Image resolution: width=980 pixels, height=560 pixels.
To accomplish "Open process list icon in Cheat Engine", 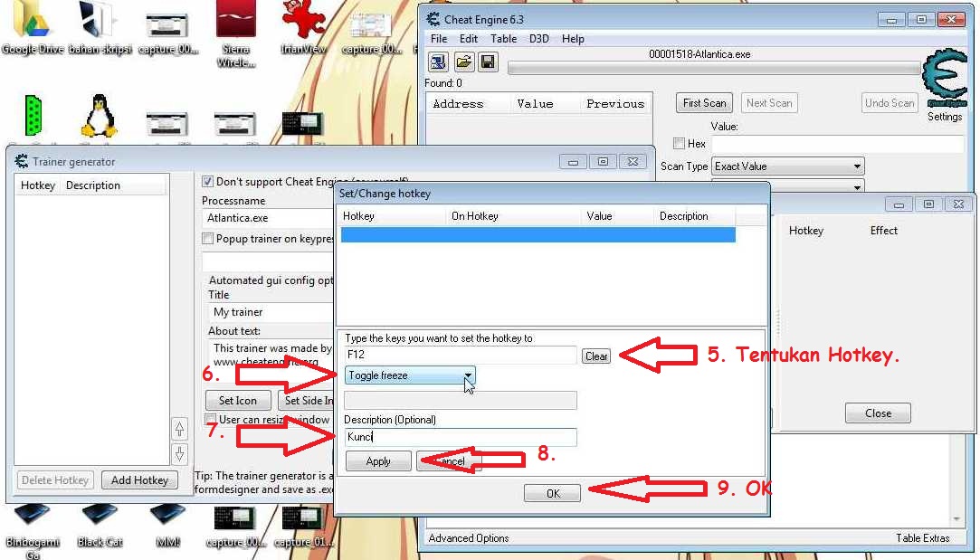I will click(x=437, y=62).
